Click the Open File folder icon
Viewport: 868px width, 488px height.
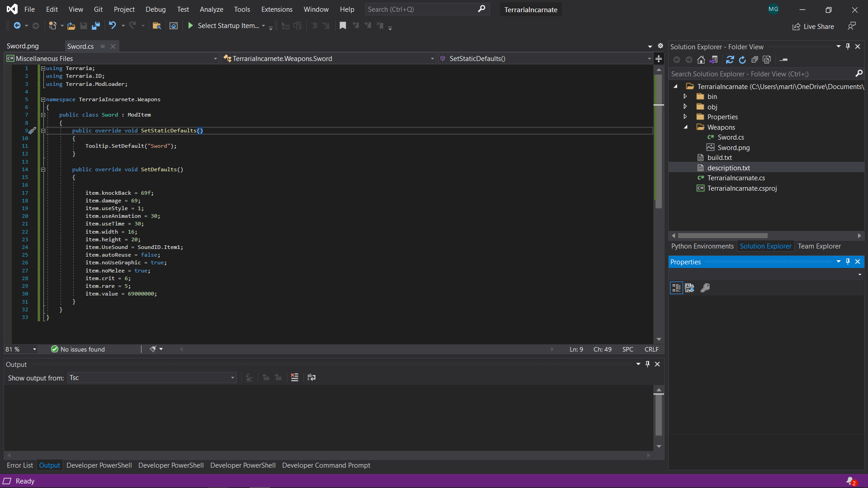pyautogui.click(x=71, y=26)
